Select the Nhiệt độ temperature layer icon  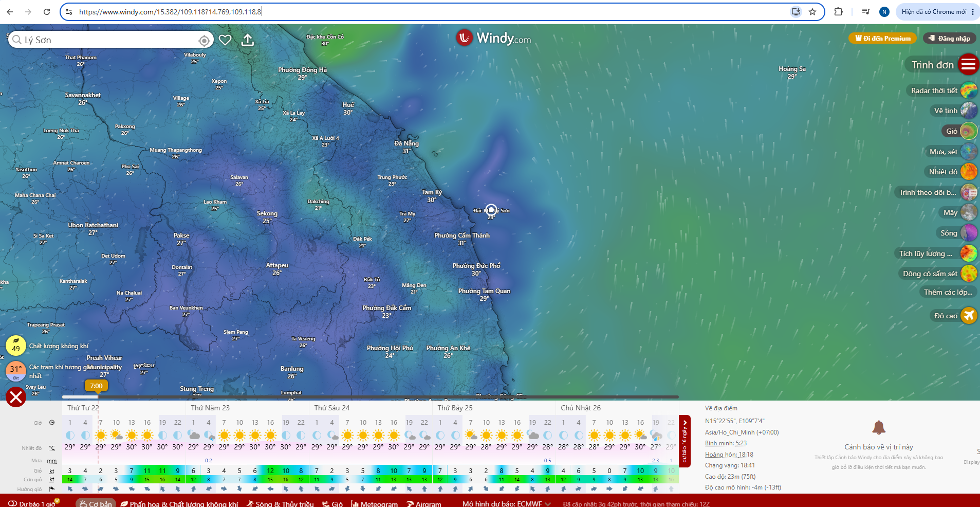[x=969, y=172]
